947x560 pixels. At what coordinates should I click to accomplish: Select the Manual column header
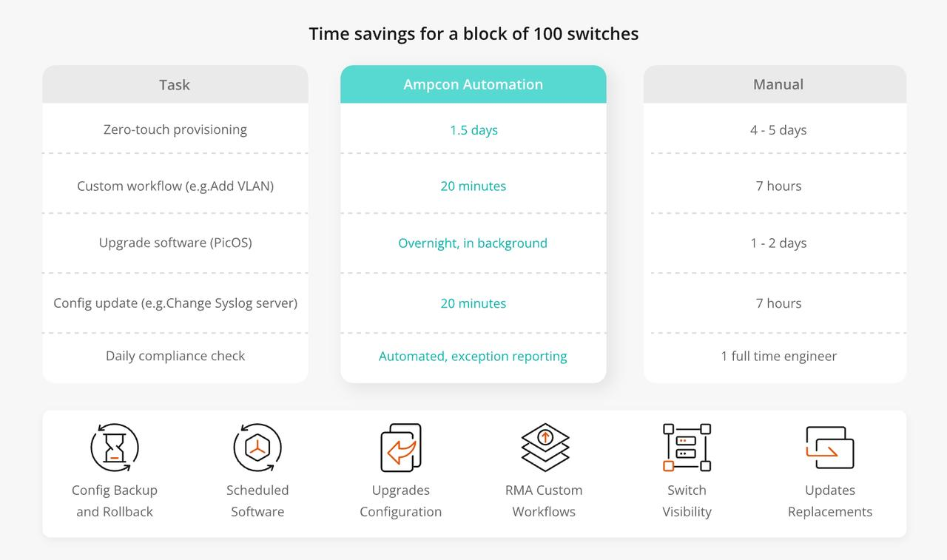[778, 84]
